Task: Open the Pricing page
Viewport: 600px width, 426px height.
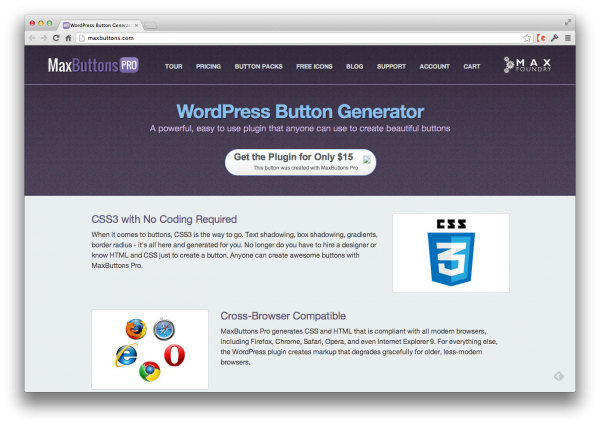Action: pyautogui.click(x=208, y=67)
